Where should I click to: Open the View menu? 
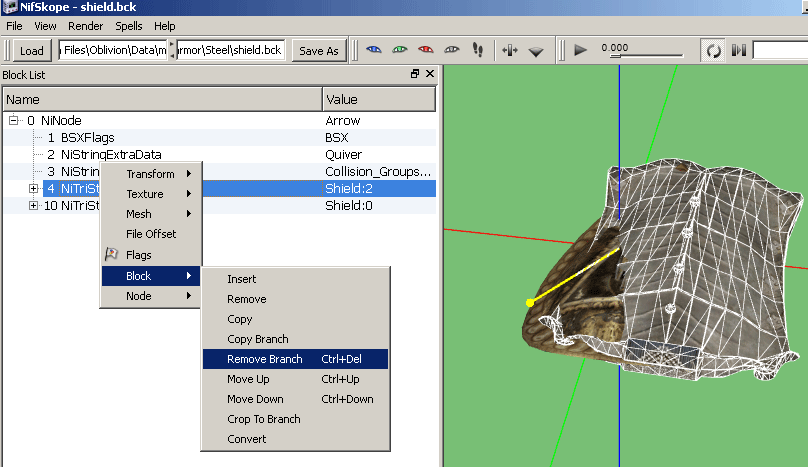pos(45,26)
